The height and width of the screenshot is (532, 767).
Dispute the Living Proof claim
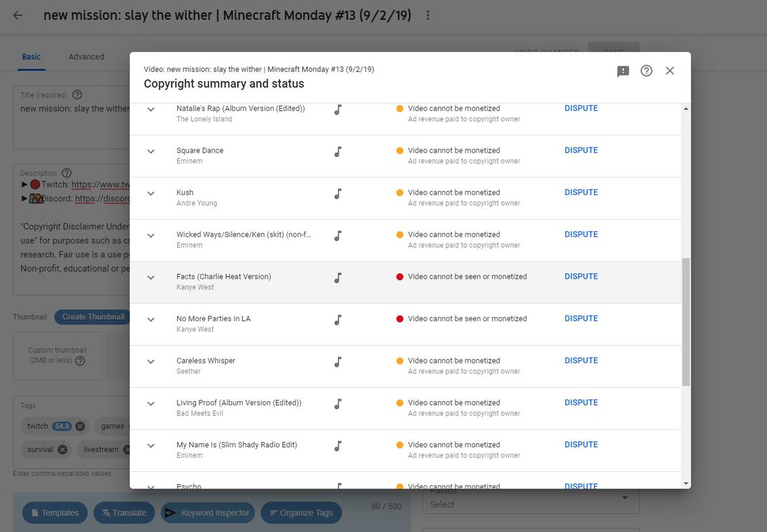(x=581, y=403)
